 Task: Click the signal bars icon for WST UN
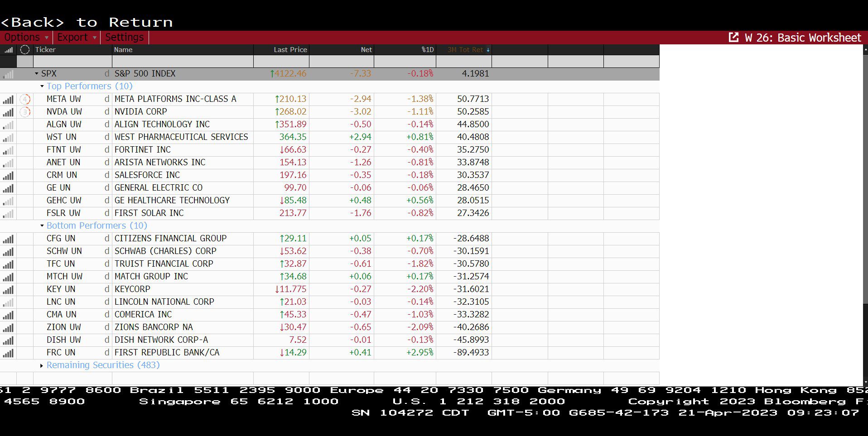coord(9,137)
